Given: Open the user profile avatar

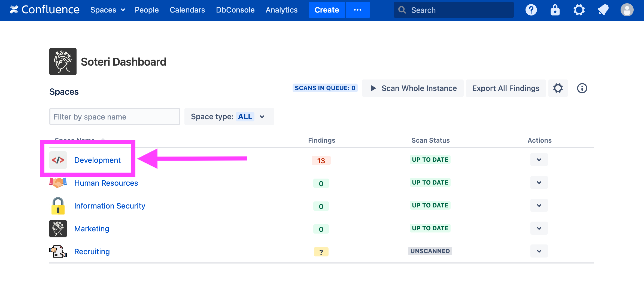Looking at the screenshot, I should 627,10.
